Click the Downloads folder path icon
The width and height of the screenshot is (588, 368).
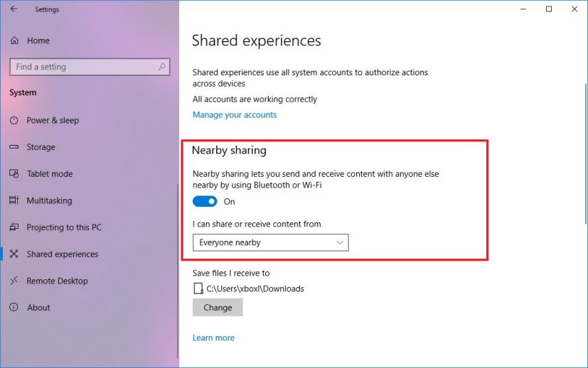click(198, 288)
